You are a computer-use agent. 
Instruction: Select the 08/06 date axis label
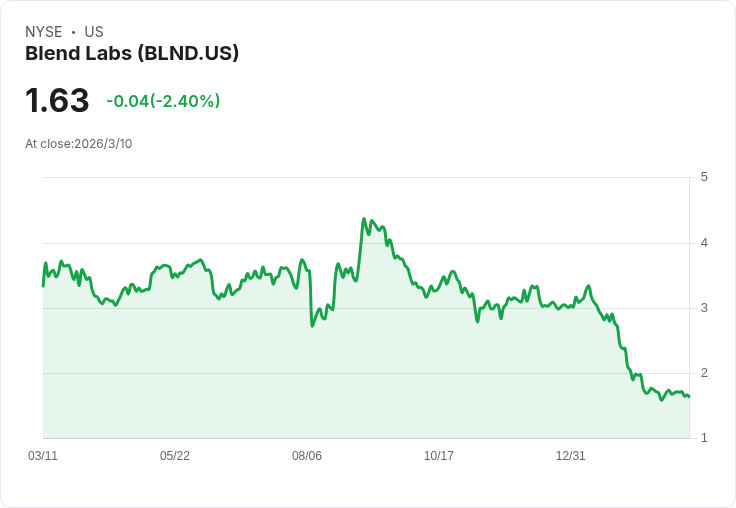tap(307, 456)
